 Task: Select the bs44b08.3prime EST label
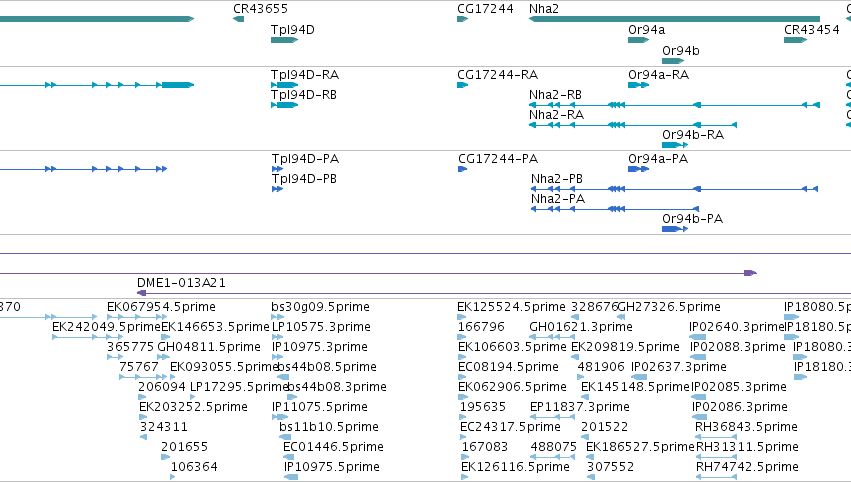(x=336, y=387)
